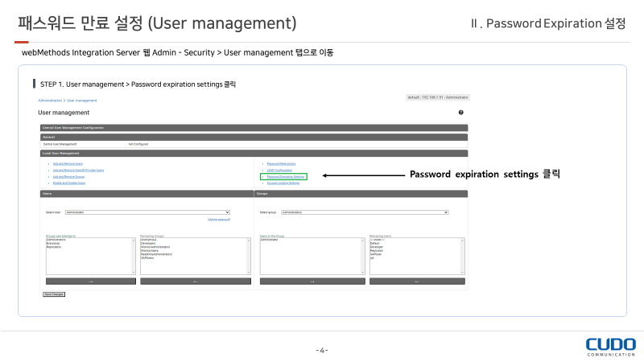Click Administration breadcrumb link
This screenshot has width=644, height=362.
tap(50, 101)
